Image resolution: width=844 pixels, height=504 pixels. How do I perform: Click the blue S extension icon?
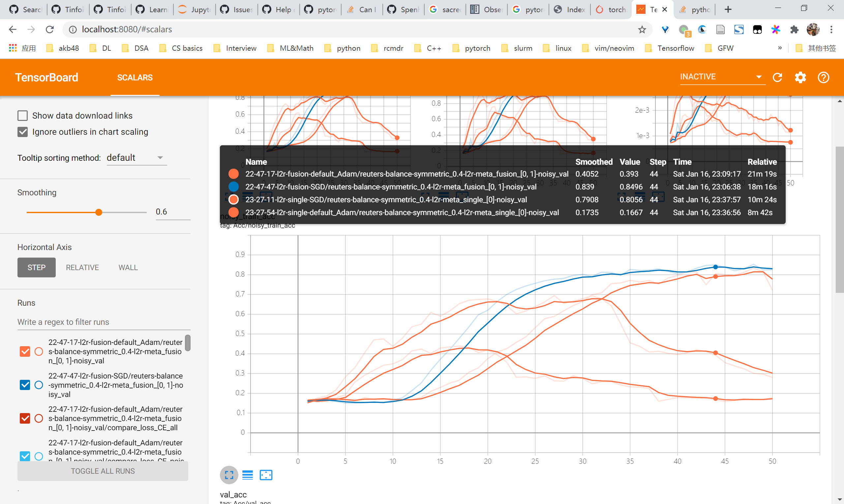[x=739, y=30]
